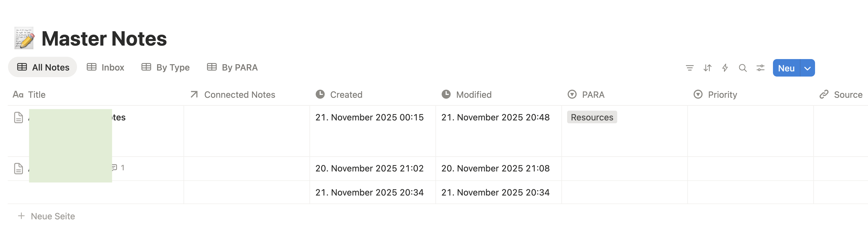Screen dimensions: 868x246
Task: Expand the dropdown arrow beside Neu
Action: (x=807, y=68)
